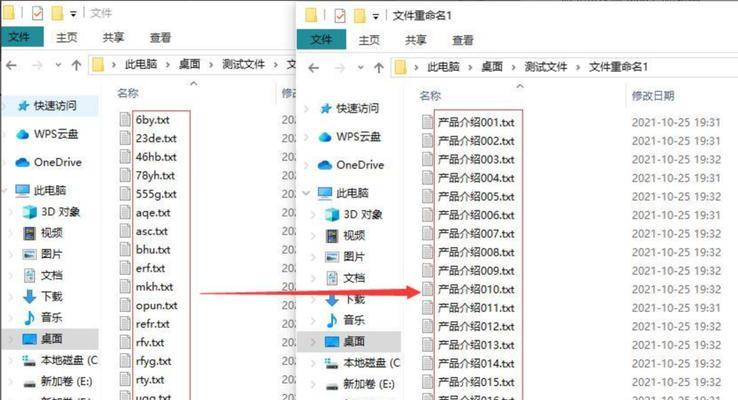Open the 共享 tab in 文件重命名1 window
Image resolution: width=738 pixels, height=400 pixels.
[x=416, y=40]
